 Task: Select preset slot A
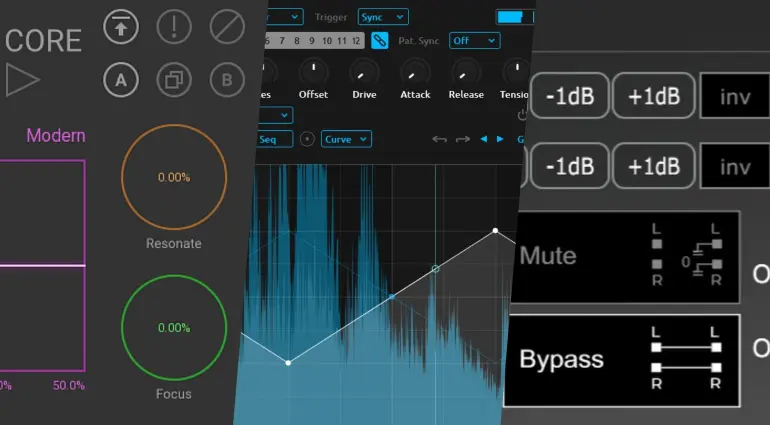tap(121, 80)
